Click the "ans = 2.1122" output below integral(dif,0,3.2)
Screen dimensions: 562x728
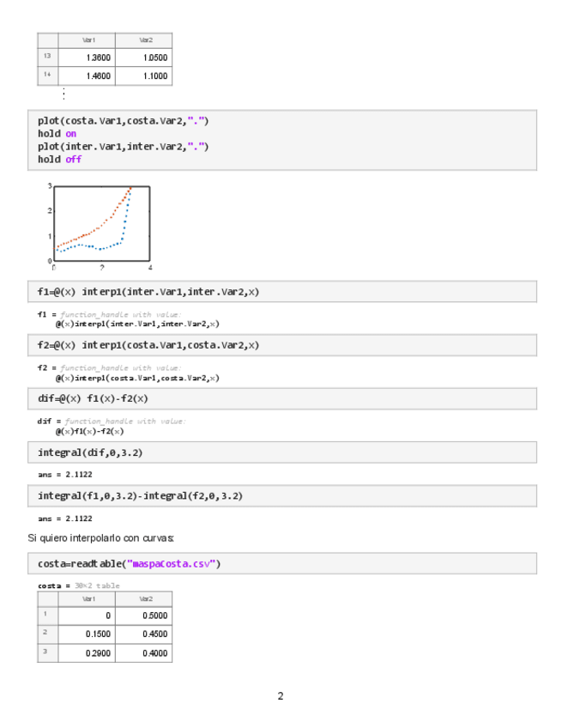[x=65, y=475]
